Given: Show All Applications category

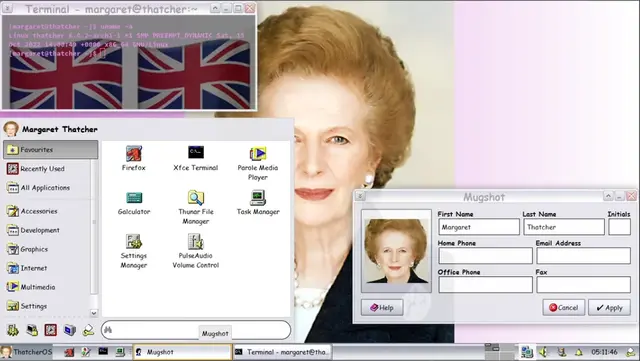Looking at the screenshot, I should click(x=48, y=188).
